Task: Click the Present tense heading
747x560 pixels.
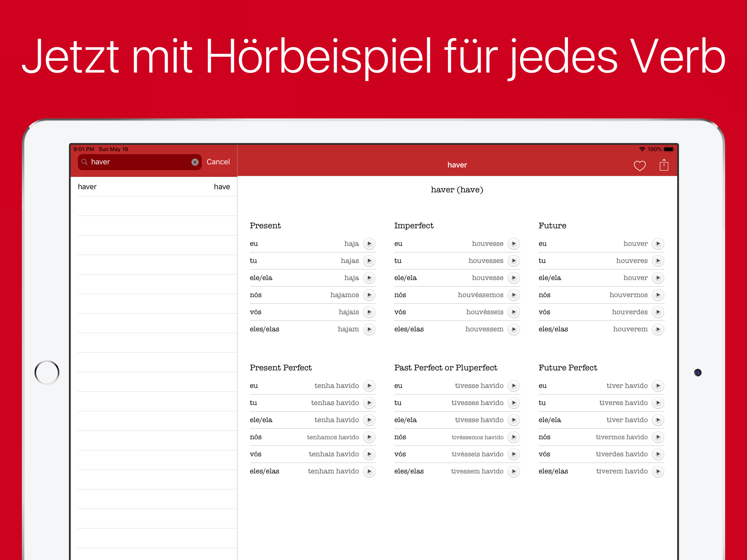Action: point(265,226)
